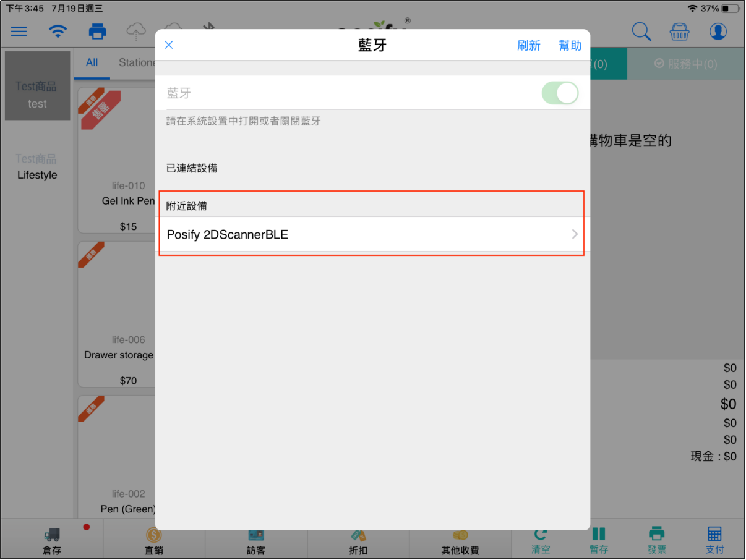Image resolution: width=746 pixels, height=560 pixels.
Task: Close the Bluetooth dialog with X
Action: click(169, 45)
